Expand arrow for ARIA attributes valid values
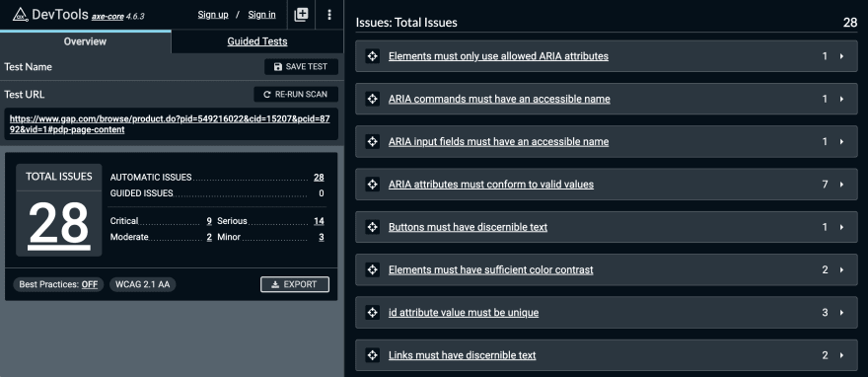The image size is (868, 377). coord(841,184)
